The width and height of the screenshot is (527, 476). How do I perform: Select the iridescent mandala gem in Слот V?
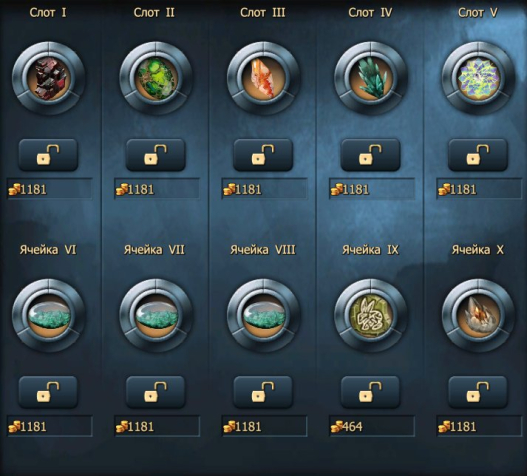click(478, 78)
